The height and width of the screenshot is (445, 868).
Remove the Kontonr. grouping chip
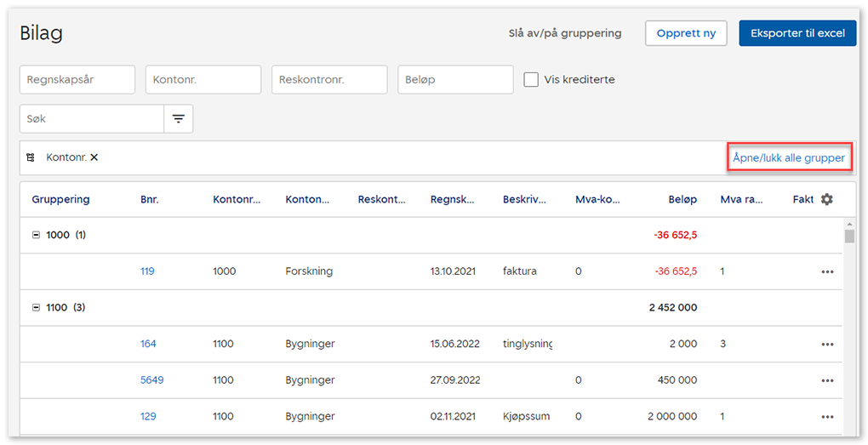94,157
